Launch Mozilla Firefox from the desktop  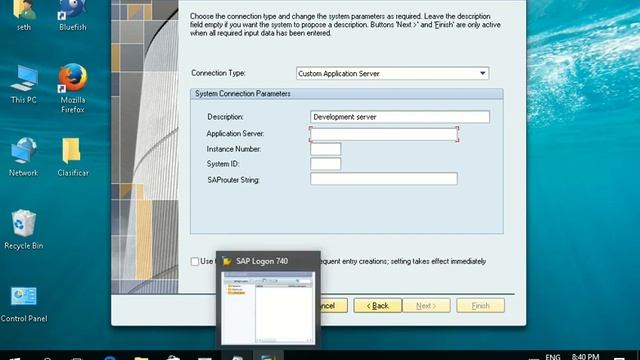coord(73,89)
